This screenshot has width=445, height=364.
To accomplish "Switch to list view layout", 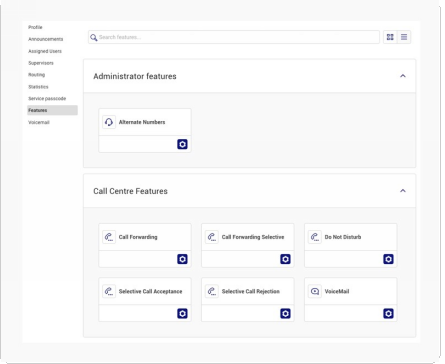I will [x=404, y=37].
